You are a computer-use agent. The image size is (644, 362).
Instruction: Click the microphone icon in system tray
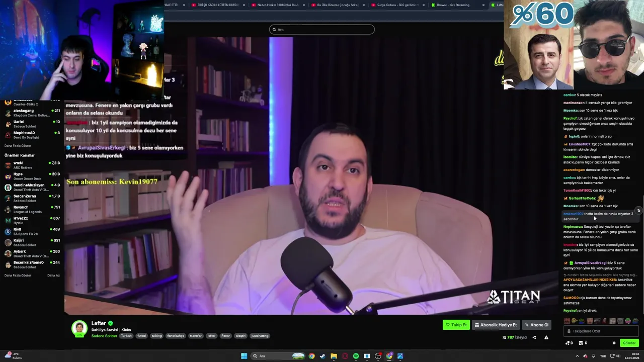pyautogui.click(x=593, y=356)
